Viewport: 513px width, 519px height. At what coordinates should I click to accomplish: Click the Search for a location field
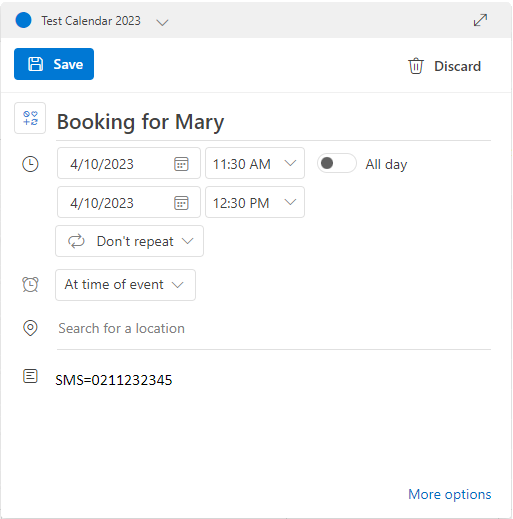click(273, 329)
